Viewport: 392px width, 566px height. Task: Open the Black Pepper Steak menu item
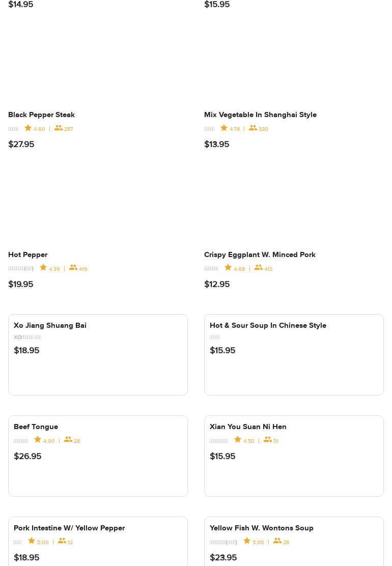point(41,115)
